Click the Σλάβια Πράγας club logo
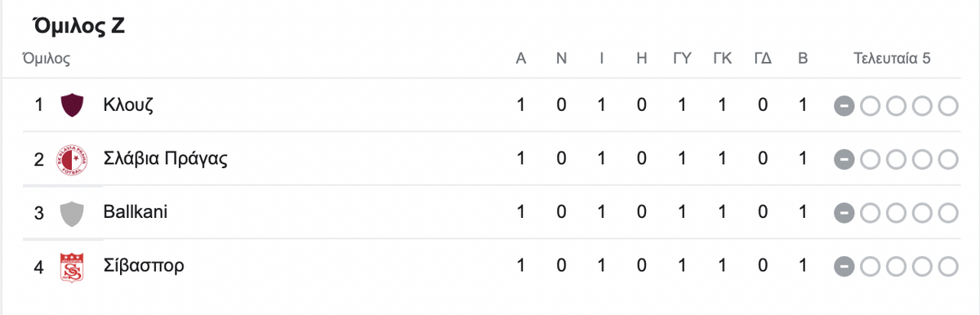Screen dimensions: 980x315 (x=72, y=159)
